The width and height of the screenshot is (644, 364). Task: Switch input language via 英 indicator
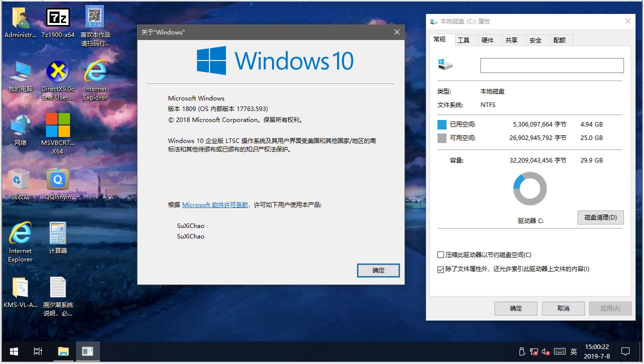pos(573,351)
